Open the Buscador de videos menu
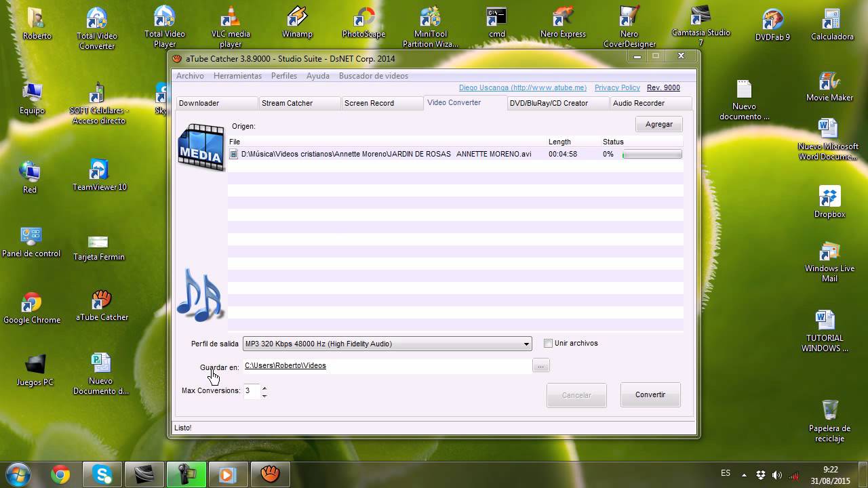Screen dimensions: 868x488 coord(374,76)
